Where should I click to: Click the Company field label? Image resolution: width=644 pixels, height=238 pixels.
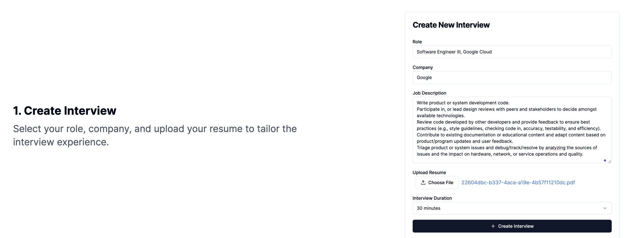[423, 67]
